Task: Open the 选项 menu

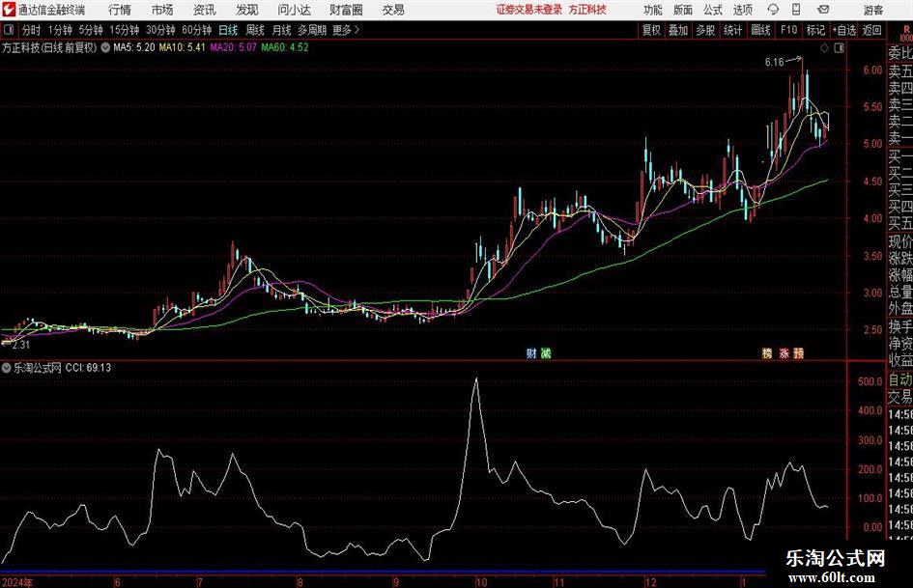Action: click(x=742, y=10)
